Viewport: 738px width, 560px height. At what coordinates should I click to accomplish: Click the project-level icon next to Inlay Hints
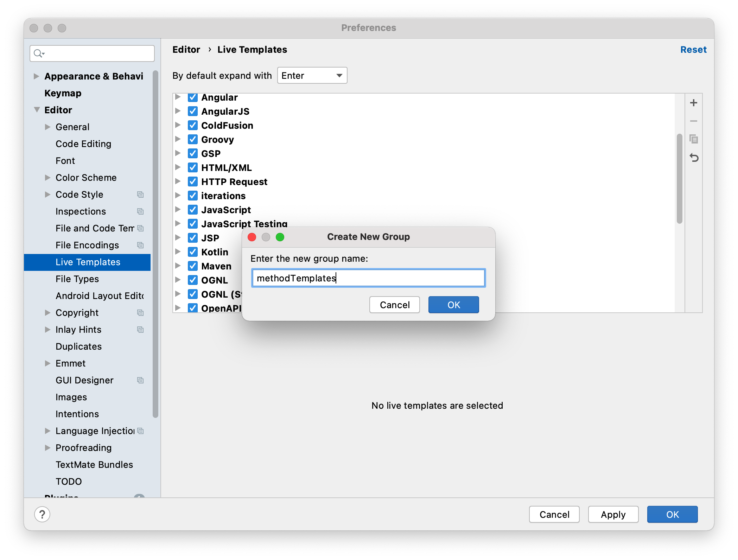[140, 330]
